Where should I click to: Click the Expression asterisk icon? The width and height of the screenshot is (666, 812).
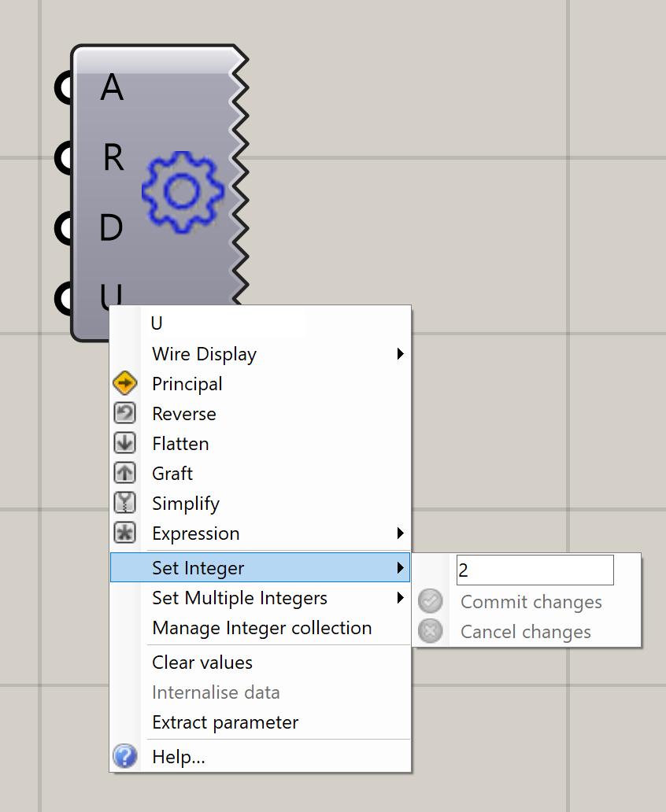(x=125, y=533)
